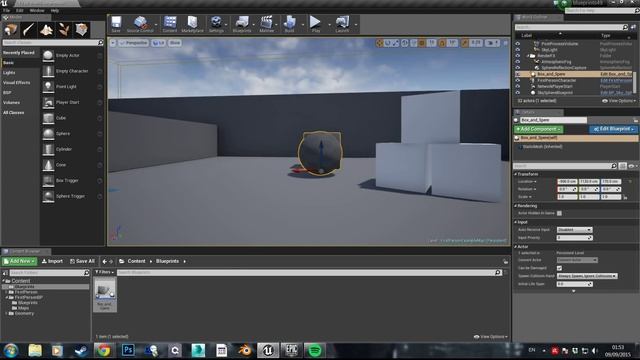Open the File menu

tap(7, 10)
